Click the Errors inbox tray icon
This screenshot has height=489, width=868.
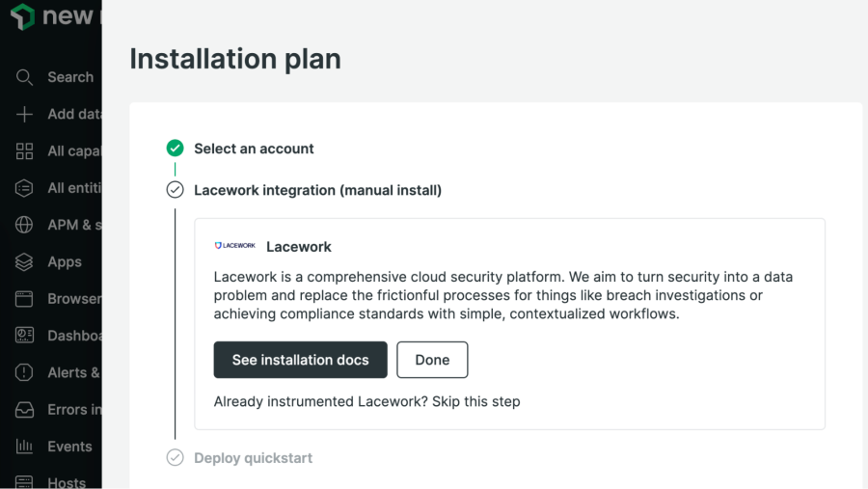point(24,410)
